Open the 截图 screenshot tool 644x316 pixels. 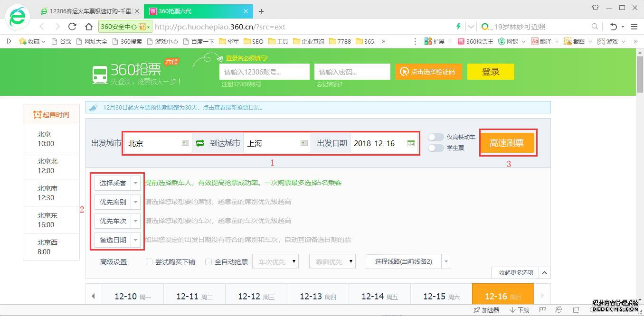tap(577, 41)
